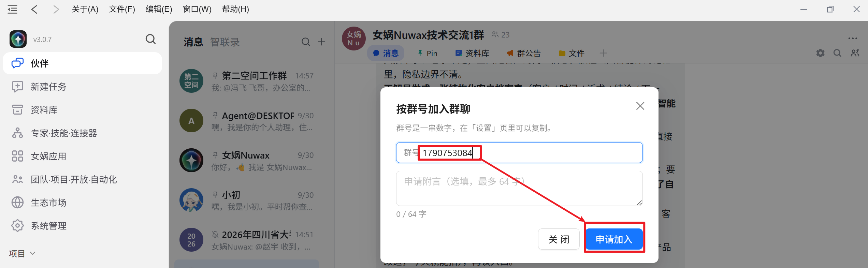The image size is (868, 268).
Task: Search within the chat using magnifier icon
Action: pos(837,53)
